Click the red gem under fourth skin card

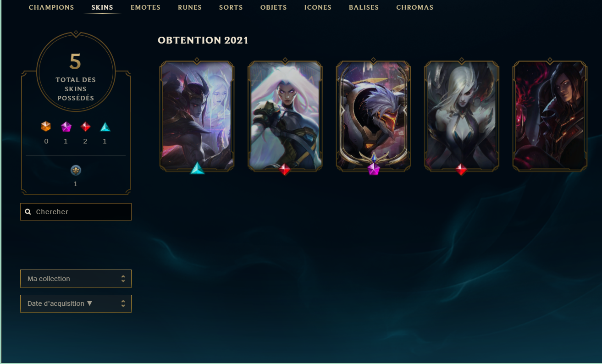coord(461,170)
